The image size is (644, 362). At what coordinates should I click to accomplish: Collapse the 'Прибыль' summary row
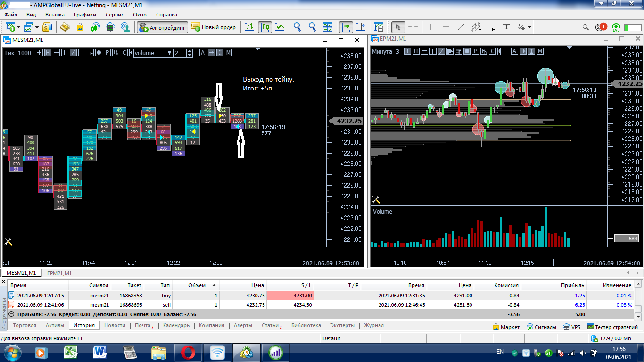(11, 314)
